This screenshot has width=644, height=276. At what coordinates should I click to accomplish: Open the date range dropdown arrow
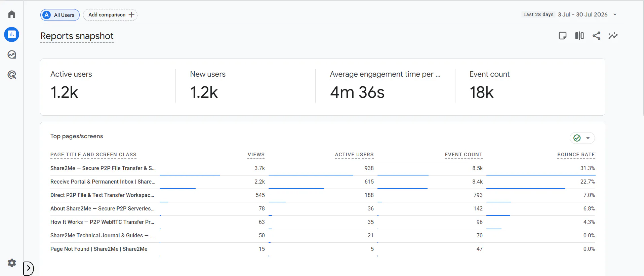click(615, 14)
